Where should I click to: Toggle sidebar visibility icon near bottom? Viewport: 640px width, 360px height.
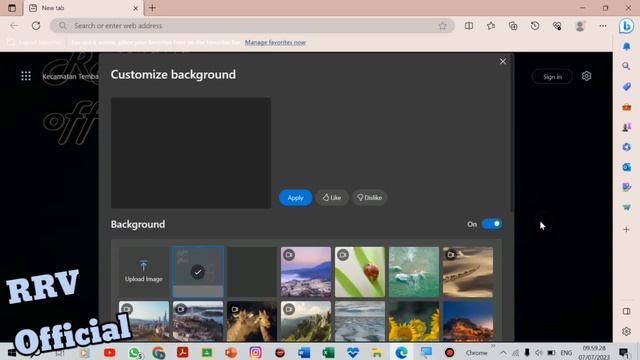point(627,311)
